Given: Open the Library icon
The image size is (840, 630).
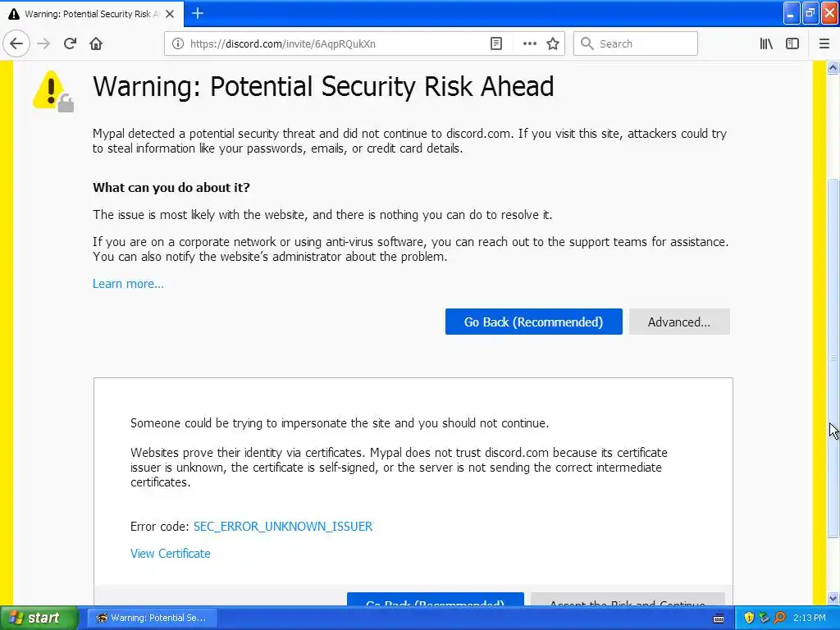Looking at the screenshot, I should [766, 43].
